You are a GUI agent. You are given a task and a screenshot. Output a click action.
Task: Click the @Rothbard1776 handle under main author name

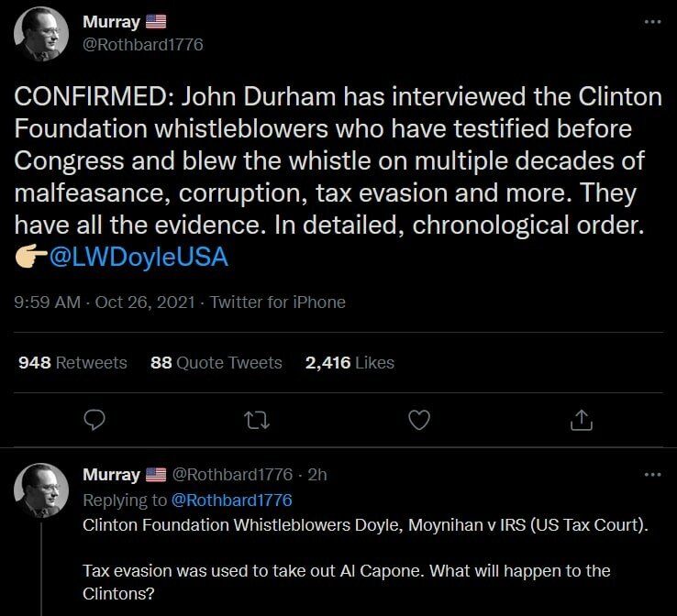point(142,44)
